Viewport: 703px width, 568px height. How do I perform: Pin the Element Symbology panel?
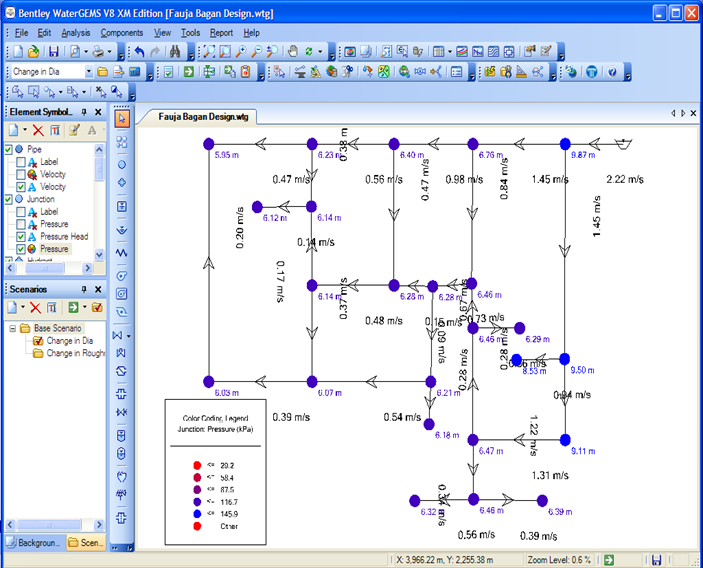pyautogui.click(x=85, y=111)
